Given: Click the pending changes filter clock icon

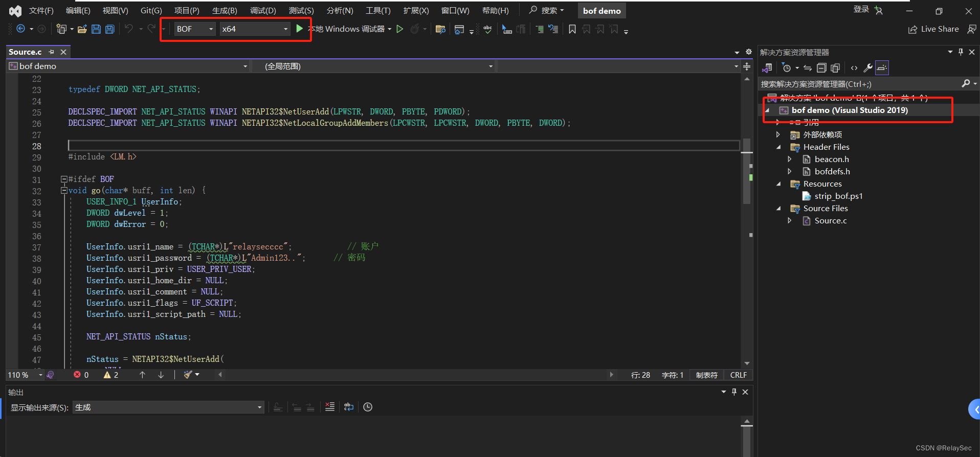Looking at the screenshot, I should point(787,68).
